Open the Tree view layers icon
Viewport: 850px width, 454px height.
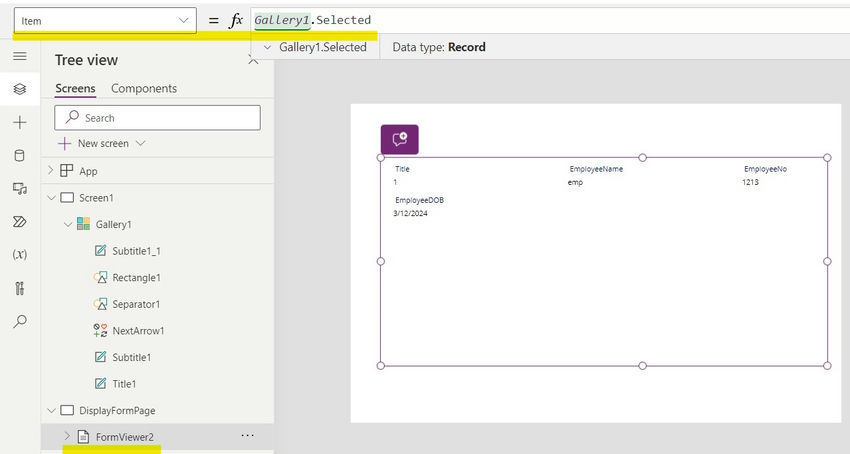20,89
